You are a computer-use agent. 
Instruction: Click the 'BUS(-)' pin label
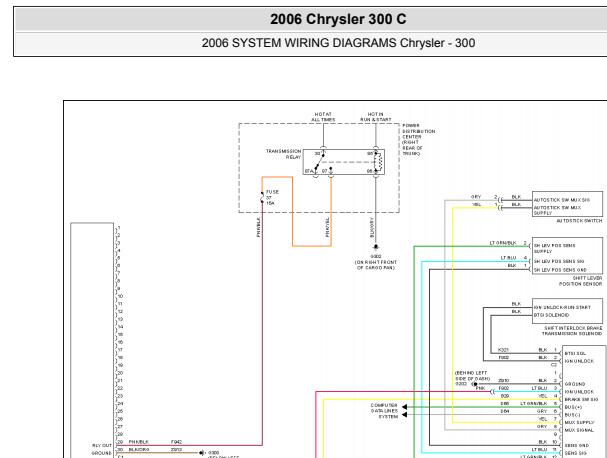pyautogui.click(x=572, y=415)
